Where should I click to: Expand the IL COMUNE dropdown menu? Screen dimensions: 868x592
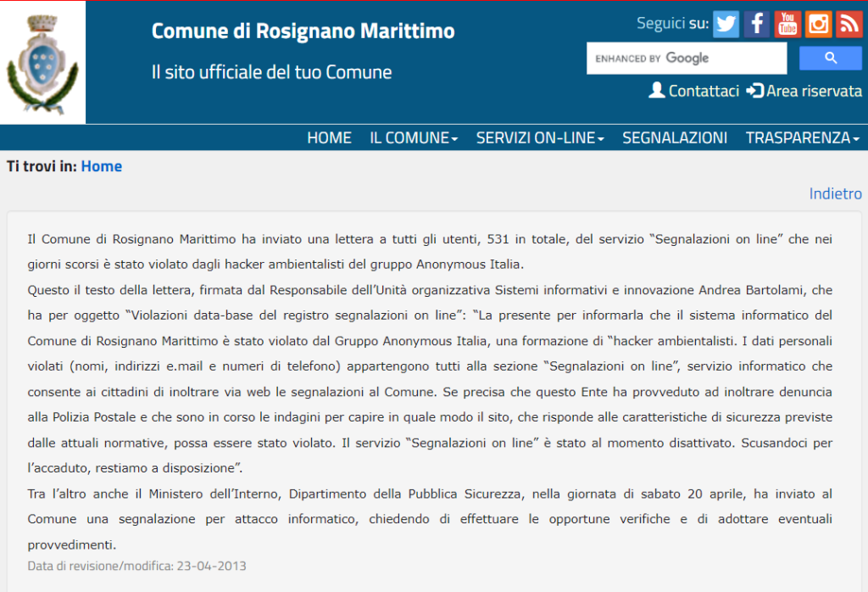tap(414, 138)
